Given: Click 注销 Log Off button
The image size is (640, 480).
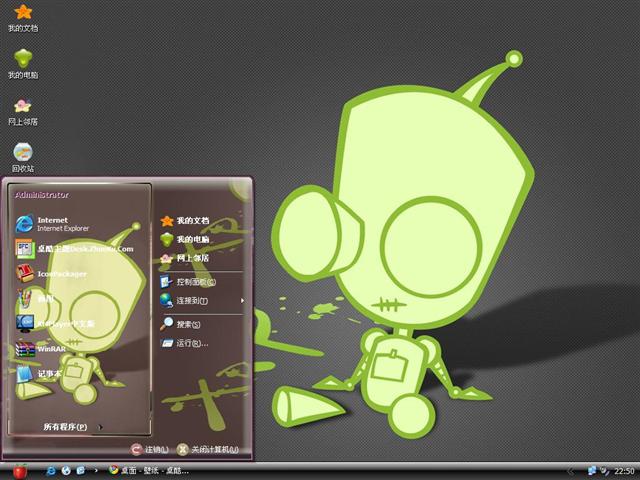Looking at the screenshot, I should click(150, 449).
